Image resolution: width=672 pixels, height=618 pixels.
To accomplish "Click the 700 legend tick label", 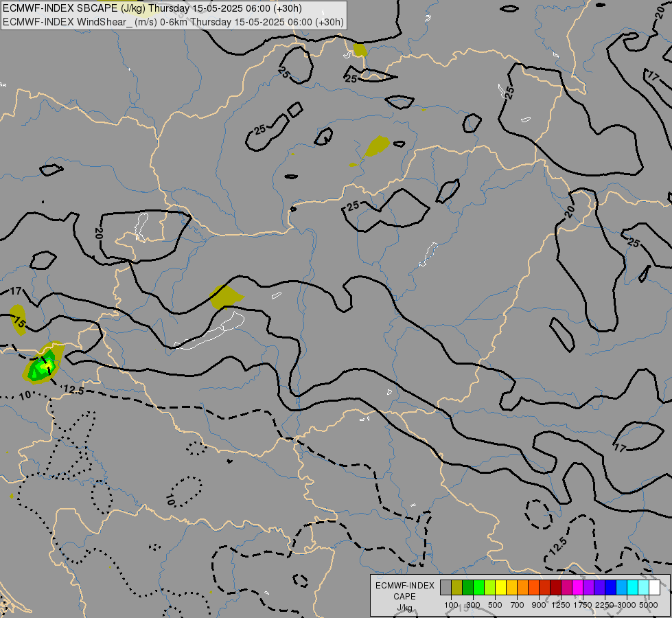I will pyautogui.click(x=518, y=605).
